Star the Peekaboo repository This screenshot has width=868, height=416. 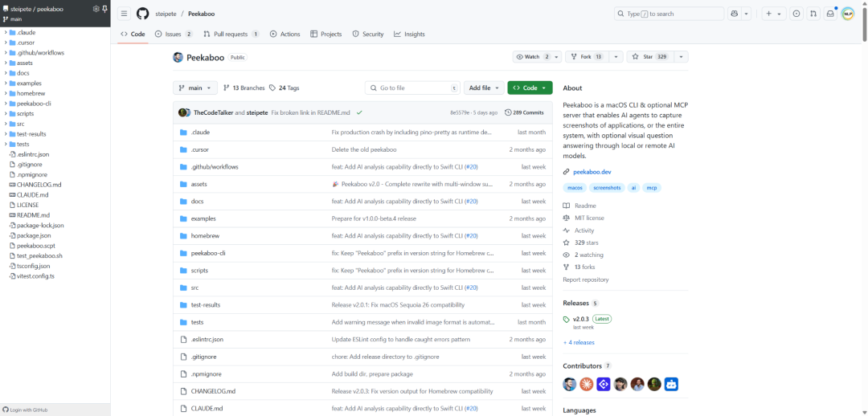point(650,56)
